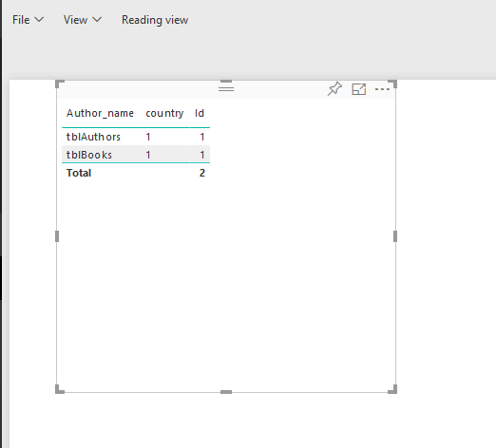Select the tblBooks row

pos(136,155)
